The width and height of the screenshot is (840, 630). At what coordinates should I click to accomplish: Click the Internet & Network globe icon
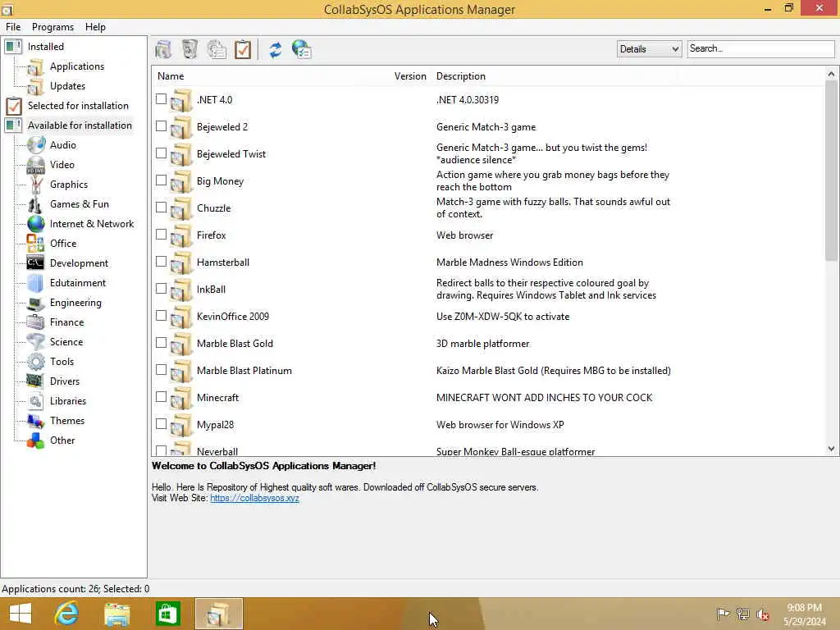tap(36, 223)
